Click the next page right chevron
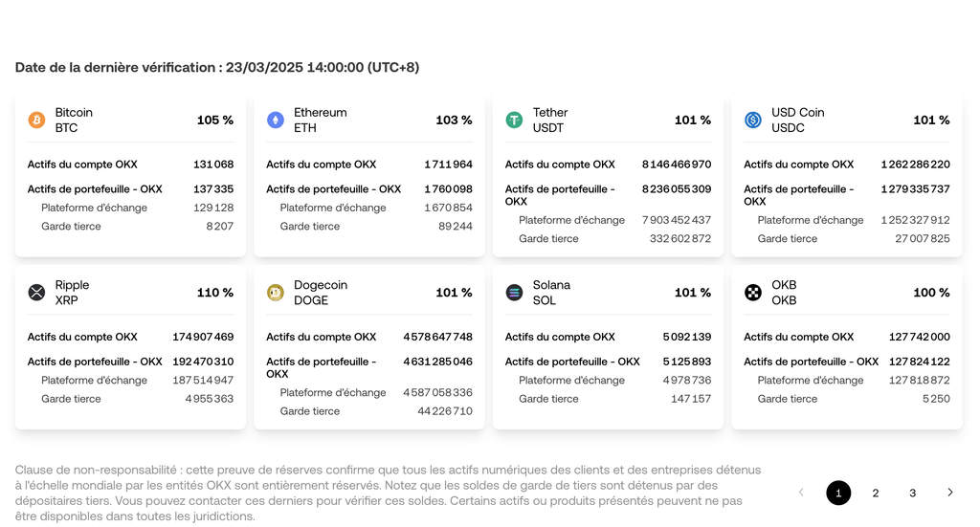Screen dimensions: 980x527 (x=949, y=493)
